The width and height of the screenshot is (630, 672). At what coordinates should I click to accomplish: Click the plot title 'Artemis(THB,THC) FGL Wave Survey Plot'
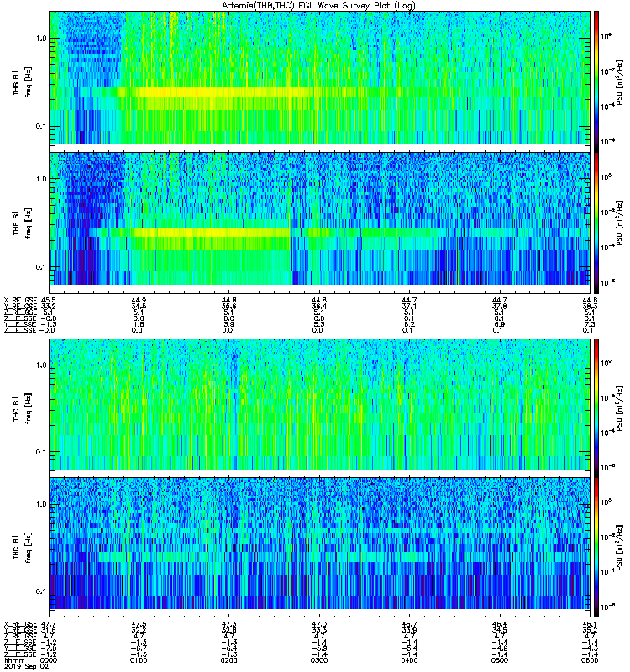coord(318,6)
